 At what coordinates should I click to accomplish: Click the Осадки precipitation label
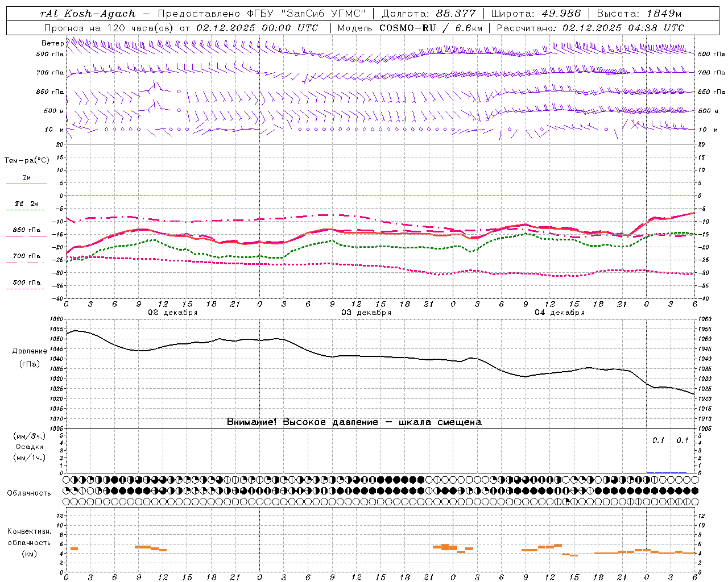tap(30, 447)
